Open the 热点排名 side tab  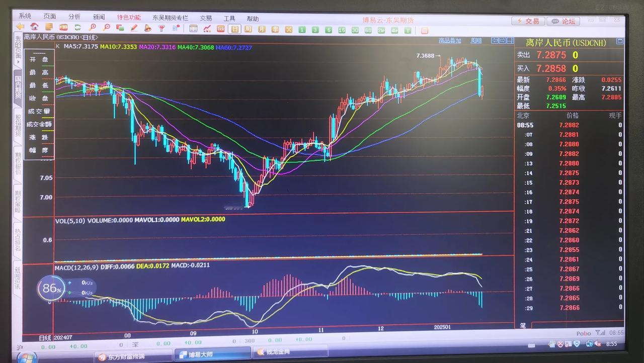point(18,240)
